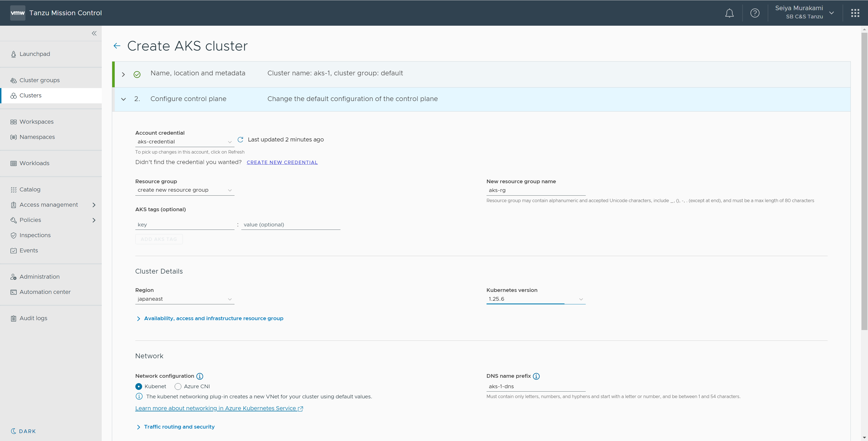Viewport: 868px width, 441px height.
Task: Select the Kubenet radio button
Action: 138,387
